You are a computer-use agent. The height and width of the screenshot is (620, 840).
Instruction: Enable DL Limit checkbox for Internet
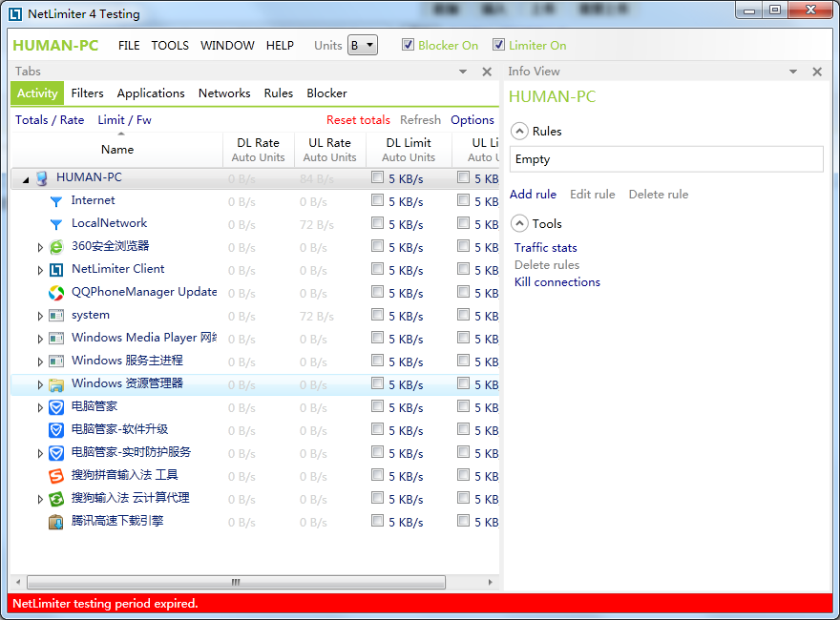click(x=378, y=201)
